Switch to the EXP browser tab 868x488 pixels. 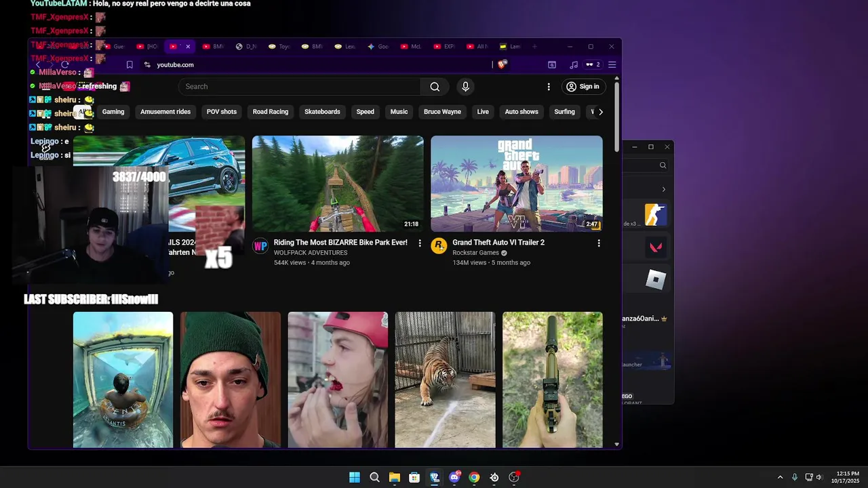444,47
